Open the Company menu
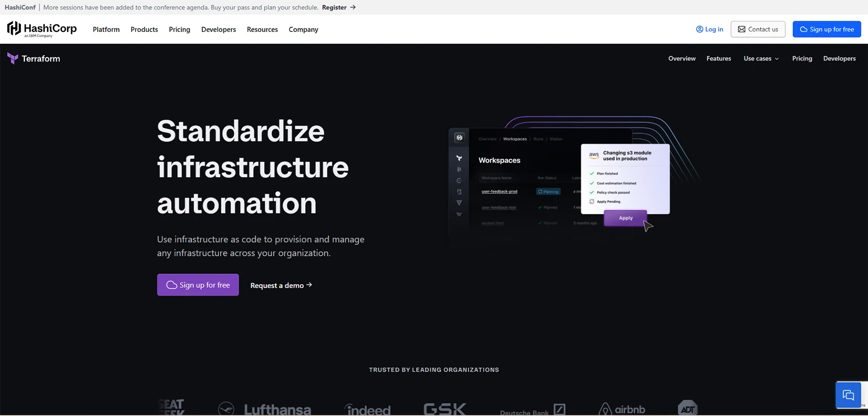 pos(303,29)
